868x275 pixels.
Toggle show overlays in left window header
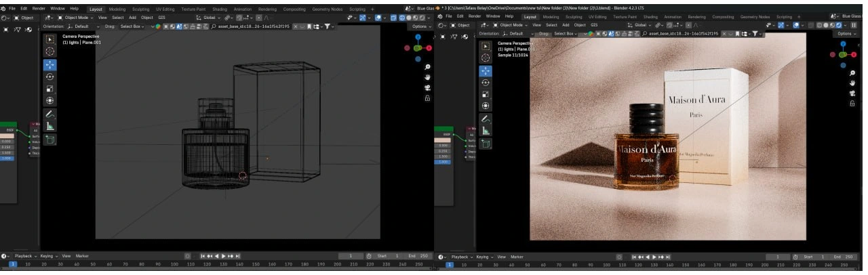[380, 17]
